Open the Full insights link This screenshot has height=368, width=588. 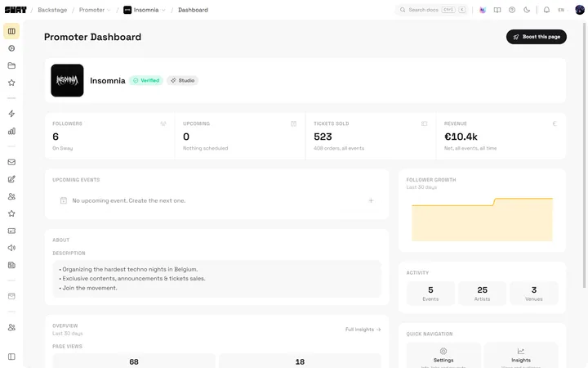pos(363,330)
